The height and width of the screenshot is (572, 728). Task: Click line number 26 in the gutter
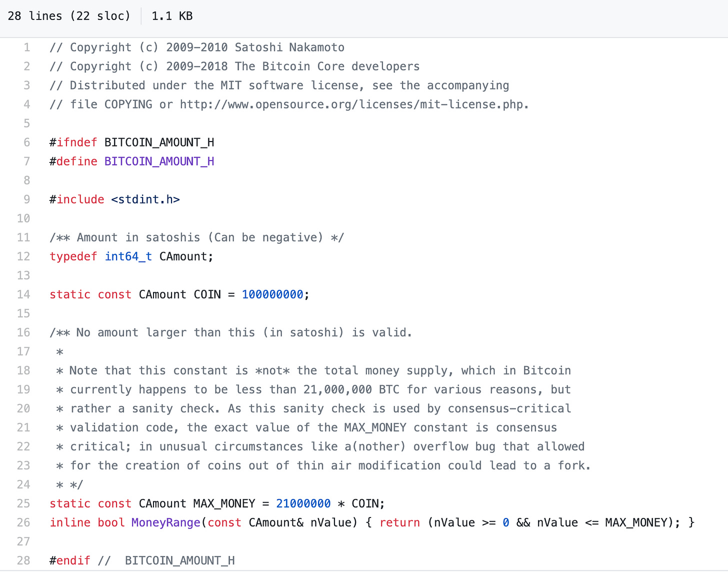23,522
